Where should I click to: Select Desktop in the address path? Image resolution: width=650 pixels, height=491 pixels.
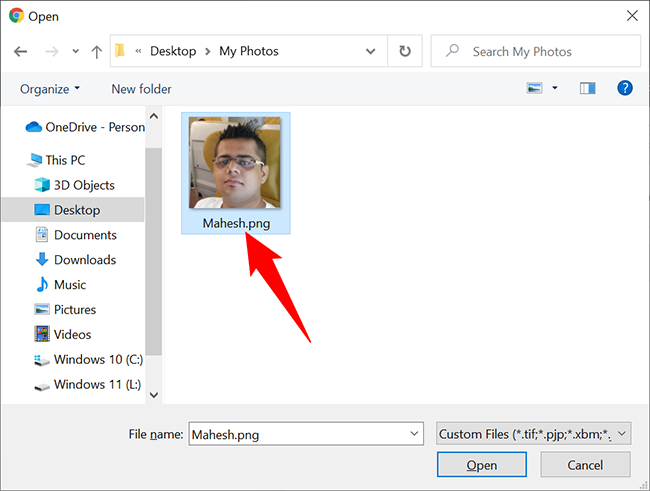click(x=173, y=51)
